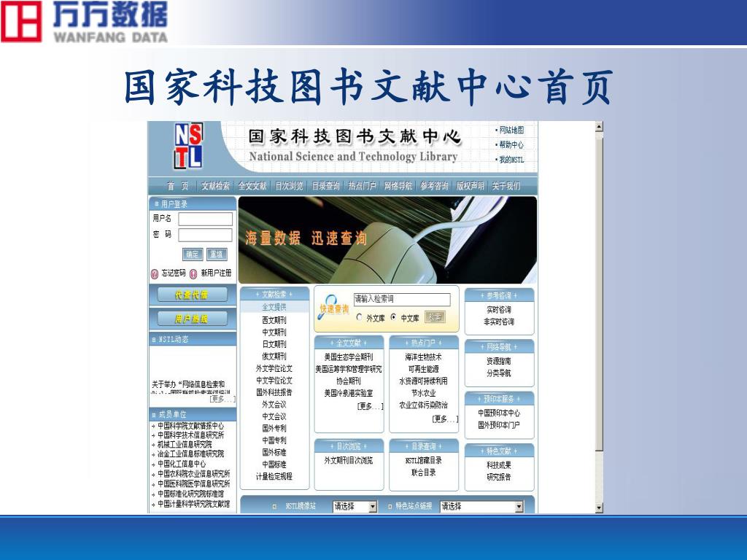Click the 代查代借 button
Image resolution: width=747 pixels, height=560 pixels.
[192, 295]
